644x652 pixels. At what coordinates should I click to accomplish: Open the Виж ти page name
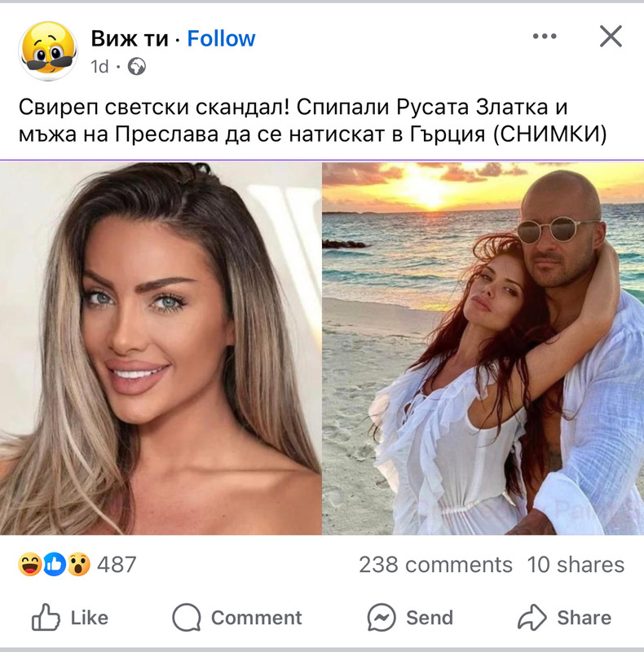coord(130,38)
